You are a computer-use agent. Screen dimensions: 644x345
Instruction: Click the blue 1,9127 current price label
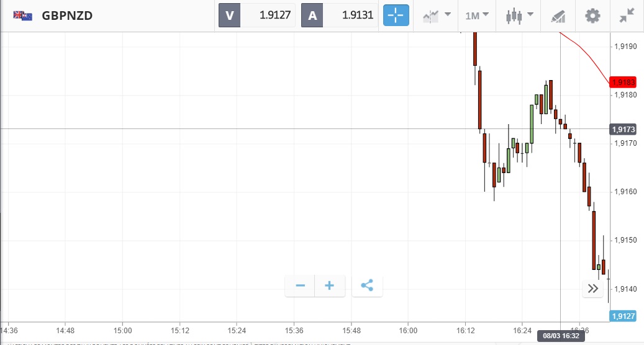tap(623, 316)
